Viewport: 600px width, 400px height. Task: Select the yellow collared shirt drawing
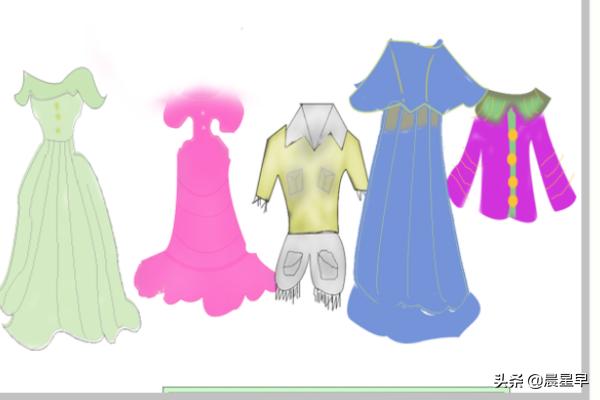(x=310, y=168)
